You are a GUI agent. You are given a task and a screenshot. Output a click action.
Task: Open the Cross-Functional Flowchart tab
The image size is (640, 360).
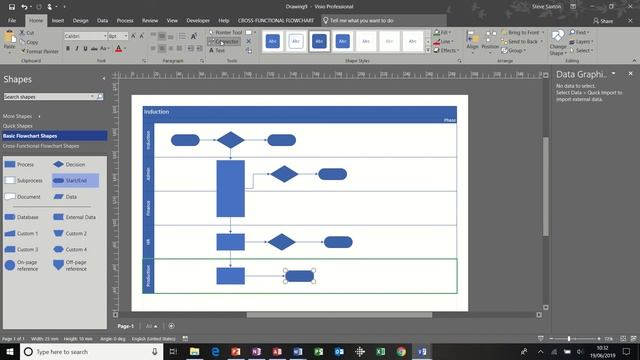[276, 20]
